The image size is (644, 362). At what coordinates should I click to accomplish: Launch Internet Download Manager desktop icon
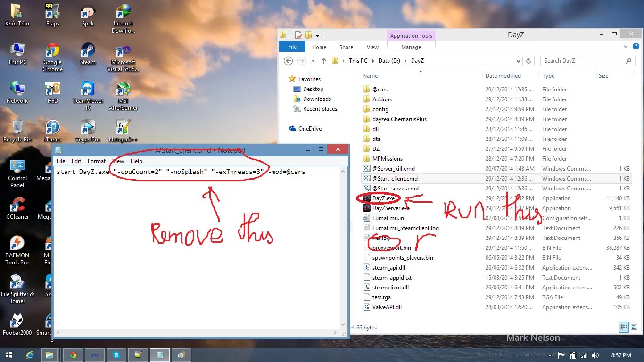[123, 18]
